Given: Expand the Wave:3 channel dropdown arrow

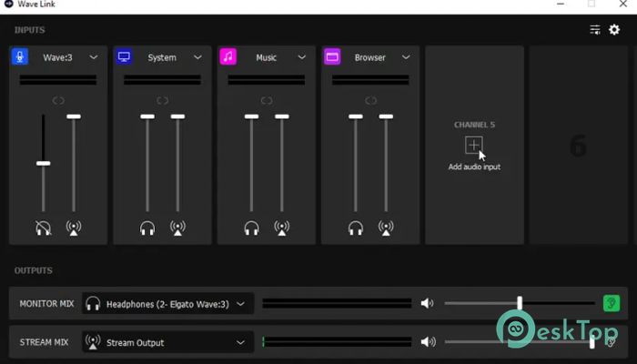Looking at the screenshot, I should tap(94, 57).
